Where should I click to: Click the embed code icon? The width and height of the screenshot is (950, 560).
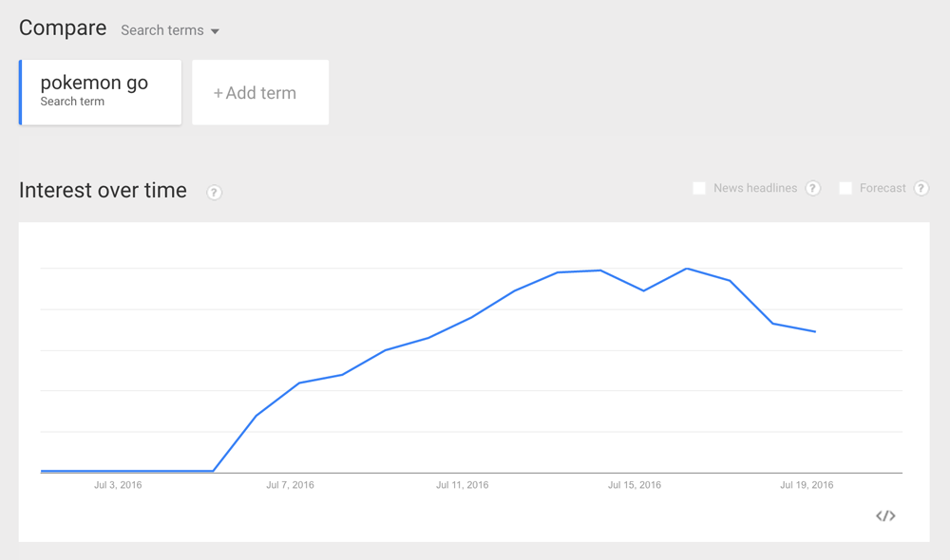(x=885, y=515)
